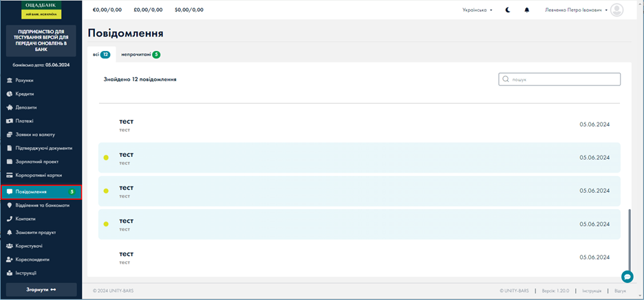This screenshot has height=300, width=644.
Task: Click the user avatar icon
Action: pyautogui.click(x=616, y=10)
